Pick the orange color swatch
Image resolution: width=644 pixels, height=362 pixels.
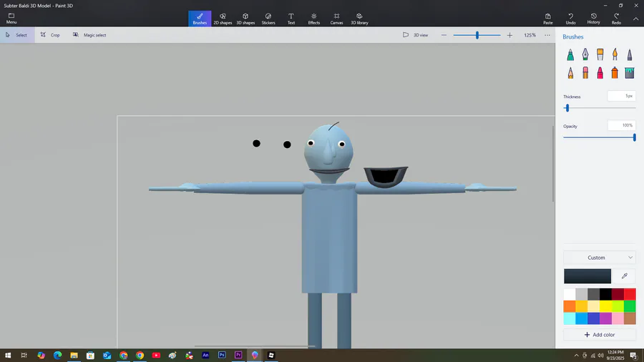coord(570,306)
